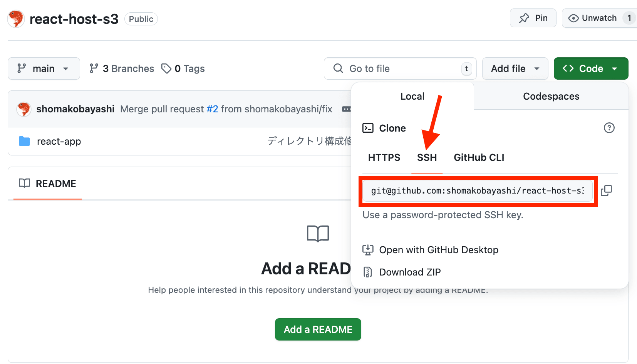Screen dimensions: 637x364
Task: Click the Clone terminal icon
Action: 368,128
